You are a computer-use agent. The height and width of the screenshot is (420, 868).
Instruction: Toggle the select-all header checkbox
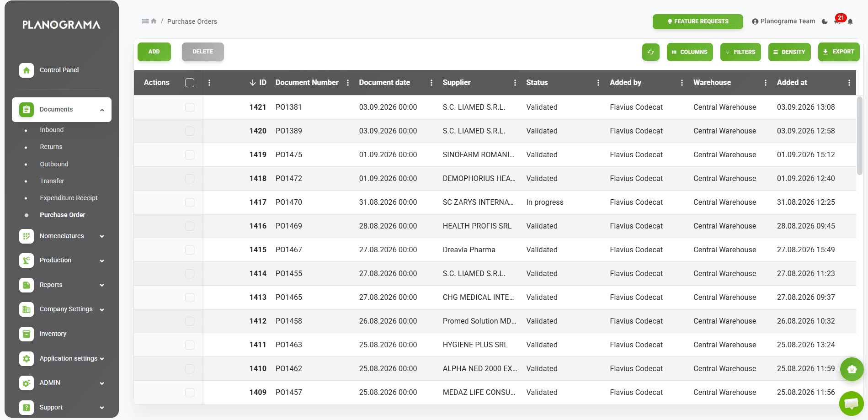[x=190, y=83]
